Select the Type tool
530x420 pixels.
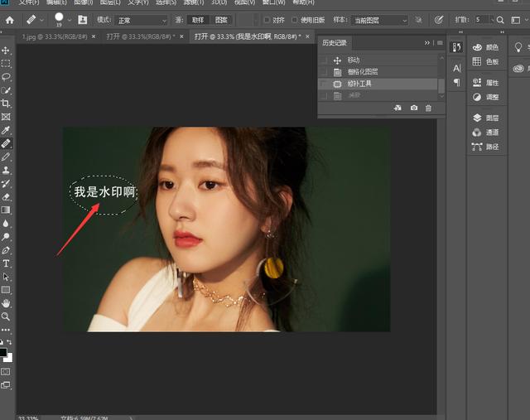[x=6, y=263]
